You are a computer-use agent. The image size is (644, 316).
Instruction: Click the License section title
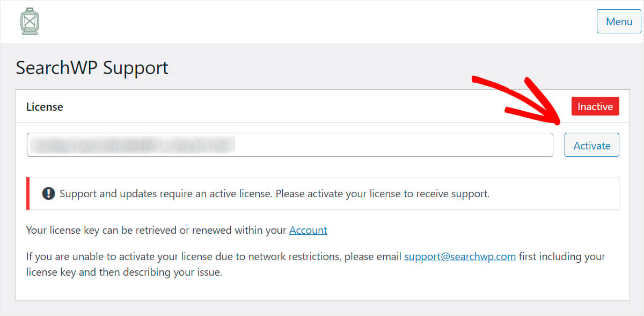(x=45, y=106)
